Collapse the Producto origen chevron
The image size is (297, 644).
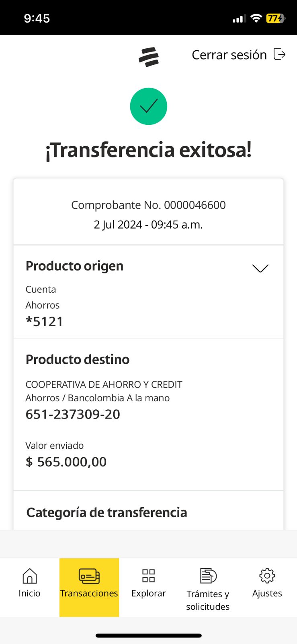[x=260, y=268]
